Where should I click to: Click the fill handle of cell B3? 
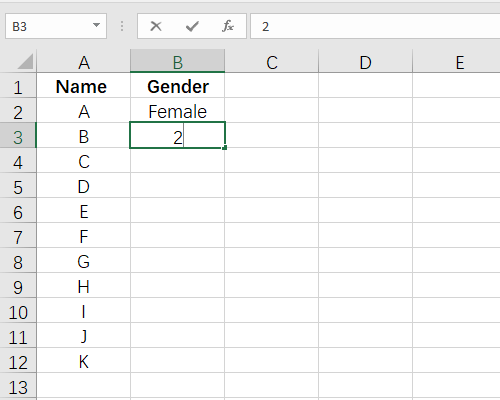point(225,147)
